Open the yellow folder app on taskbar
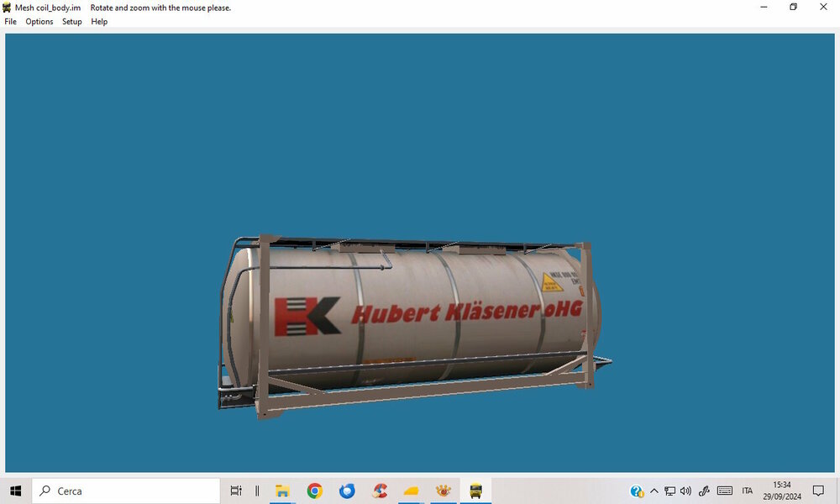Screen dimensions: 840x504 [412, 491]
